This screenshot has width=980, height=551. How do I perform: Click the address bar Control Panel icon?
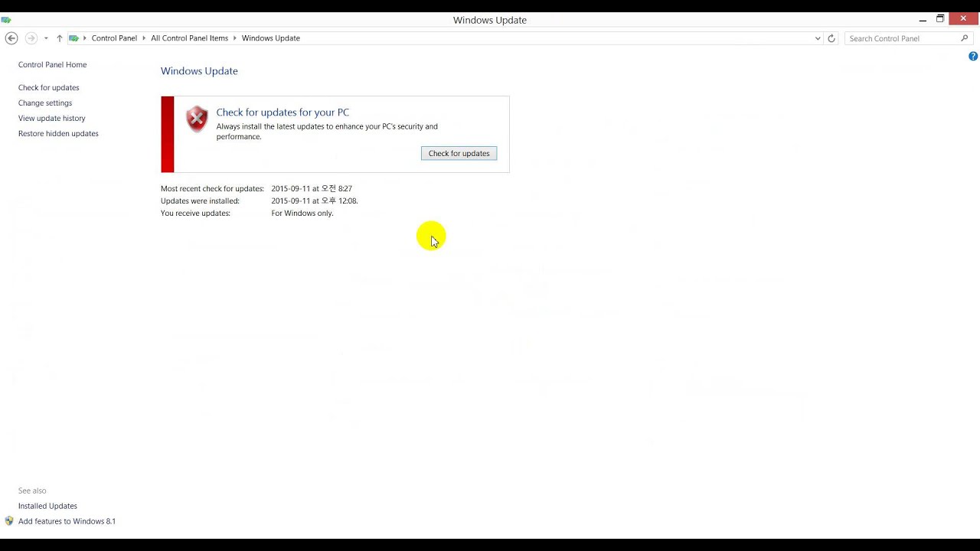73,38
